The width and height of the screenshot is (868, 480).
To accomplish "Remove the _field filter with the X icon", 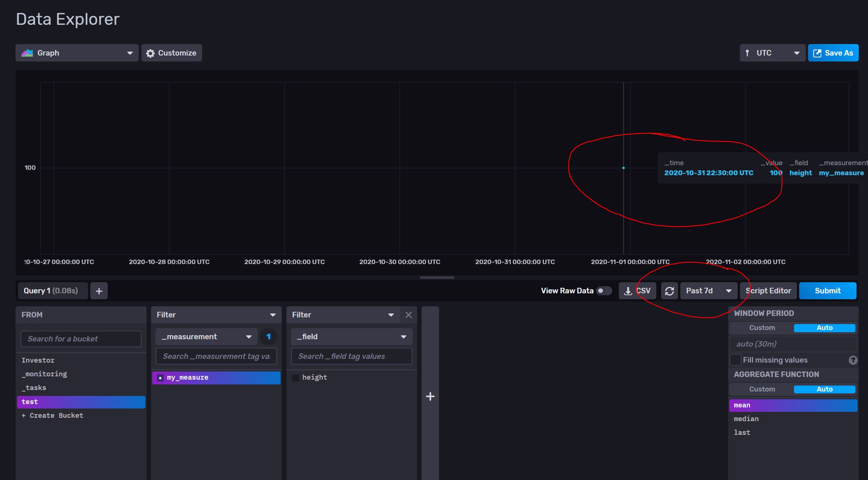I will pyautogui.click(x=409, y=315).
